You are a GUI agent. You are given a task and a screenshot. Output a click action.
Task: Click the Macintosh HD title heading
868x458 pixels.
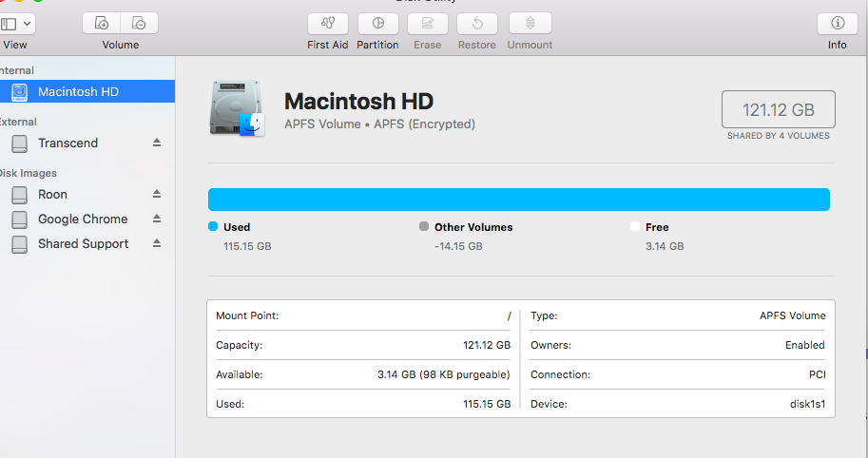coord(358,102)
